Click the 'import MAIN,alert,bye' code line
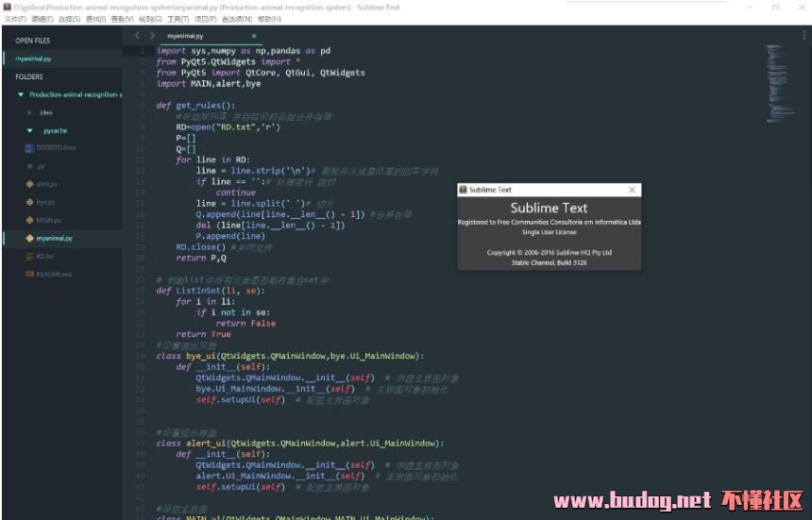This screenshot has width=812, height=520. (x=208, y=83)
